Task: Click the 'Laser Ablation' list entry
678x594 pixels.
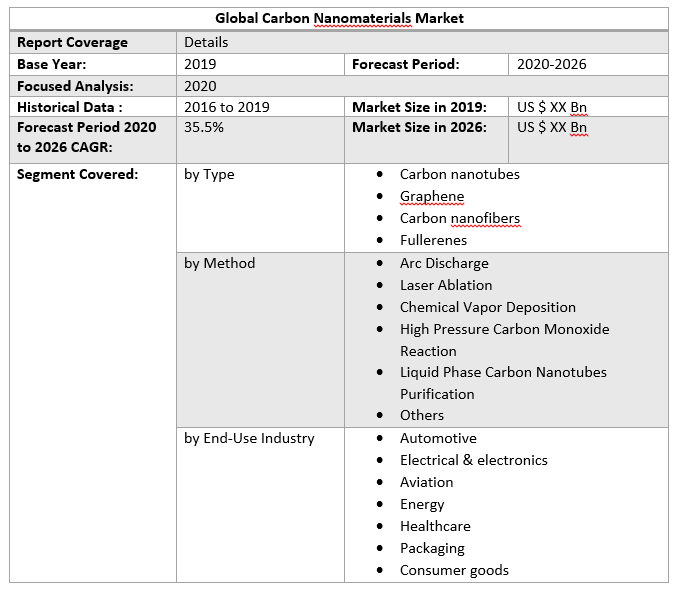Action: 446,285
